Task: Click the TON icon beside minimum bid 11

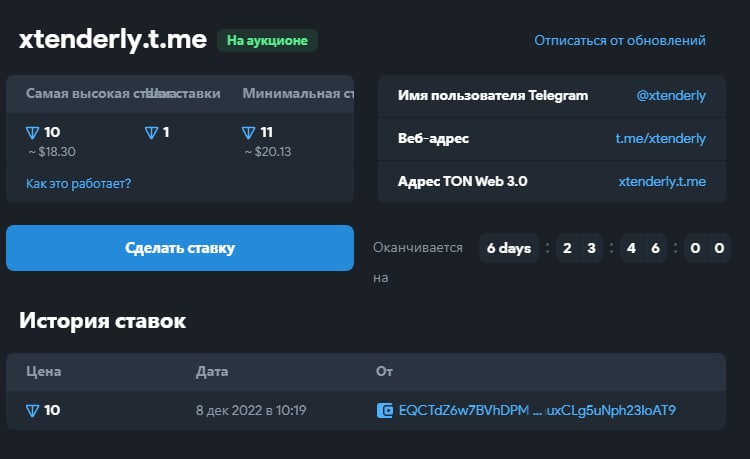Action: 249,132
